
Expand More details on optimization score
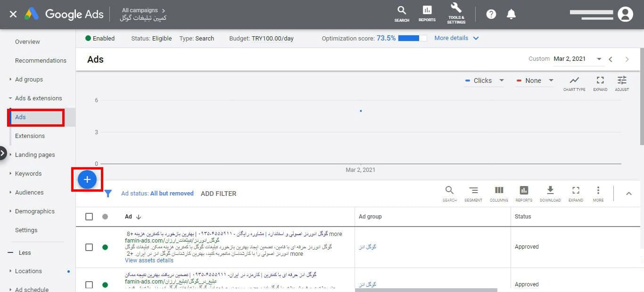coord(456,38)
